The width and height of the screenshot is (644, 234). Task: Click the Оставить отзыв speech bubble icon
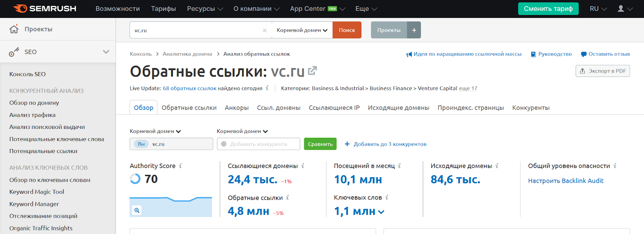584,54
